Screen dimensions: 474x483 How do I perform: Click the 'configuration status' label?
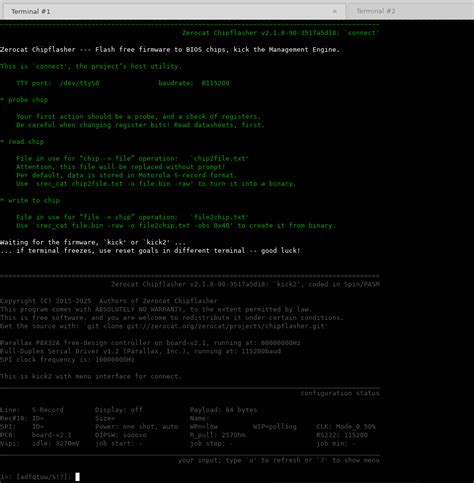340,393
